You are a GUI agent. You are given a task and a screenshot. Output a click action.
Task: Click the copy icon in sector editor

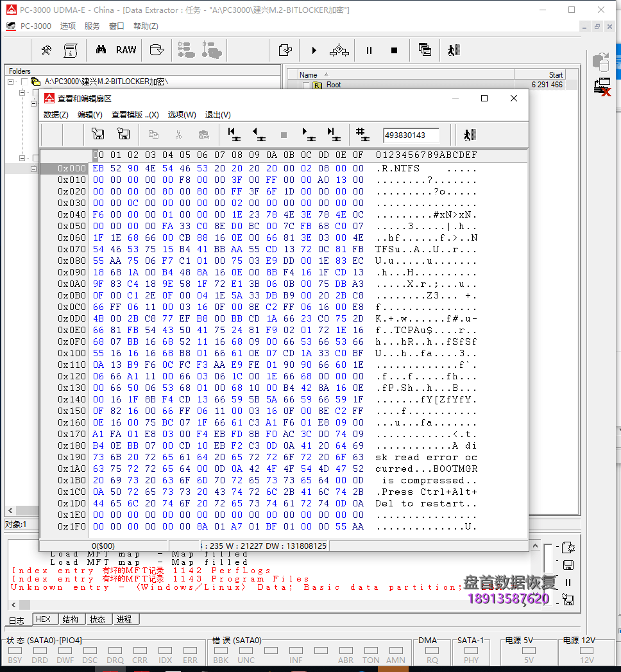[153, 135]
